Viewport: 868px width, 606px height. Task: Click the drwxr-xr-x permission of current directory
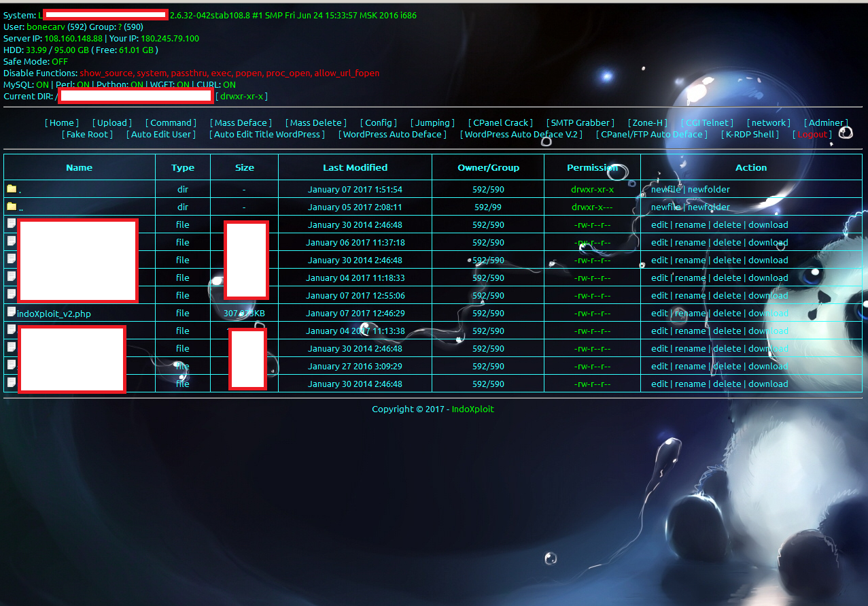(592, 188)
